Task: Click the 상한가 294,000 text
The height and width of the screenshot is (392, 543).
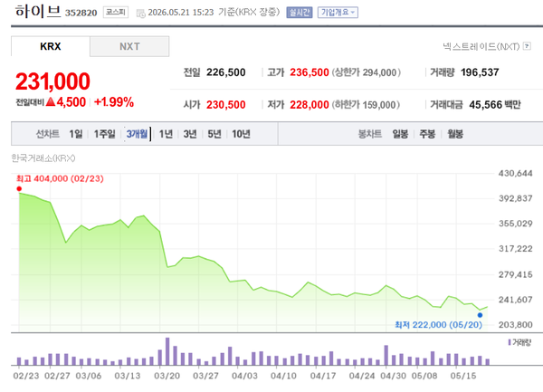Action: point(367,72)
